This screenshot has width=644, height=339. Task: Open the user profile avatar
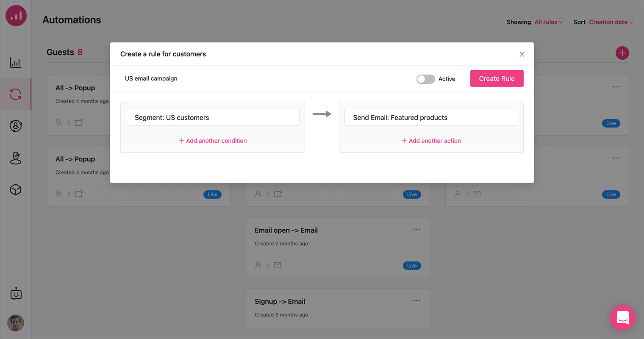[16, 323]
